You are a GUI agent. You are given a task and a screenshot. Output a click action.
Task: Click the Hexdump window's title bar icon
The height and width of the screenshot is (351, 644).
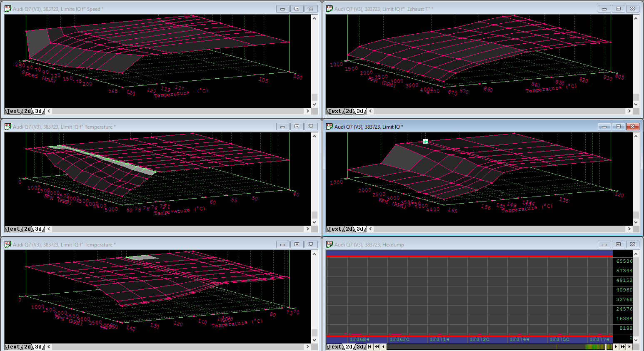(x=329, y=244)
